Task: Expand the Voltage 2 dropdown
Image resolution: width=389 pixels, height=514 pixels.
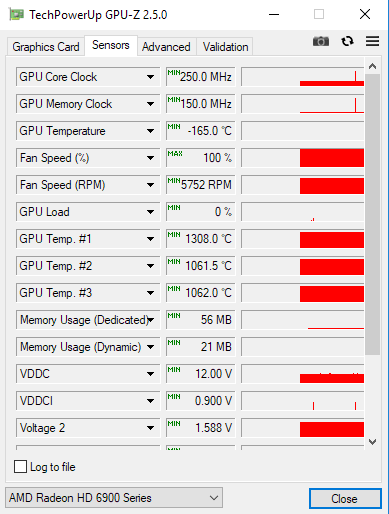Action: [88, 428]
